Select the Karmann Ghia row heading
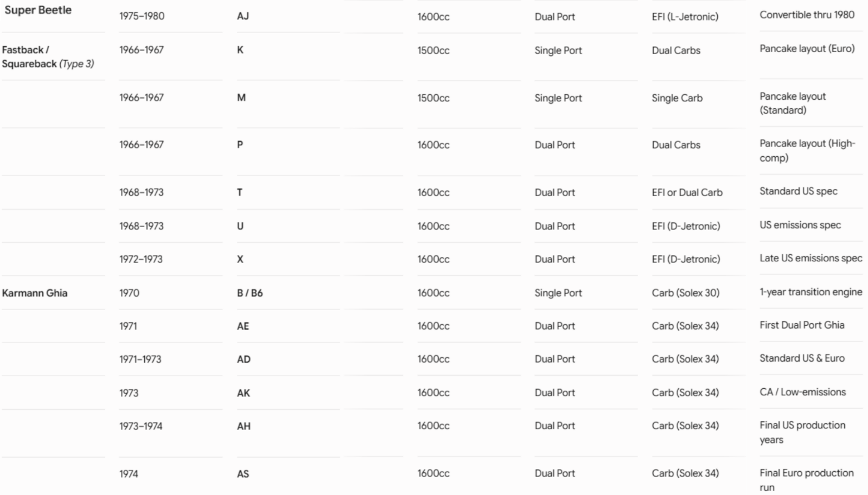This screenshot has height=495, width=868. click(35, 293)
